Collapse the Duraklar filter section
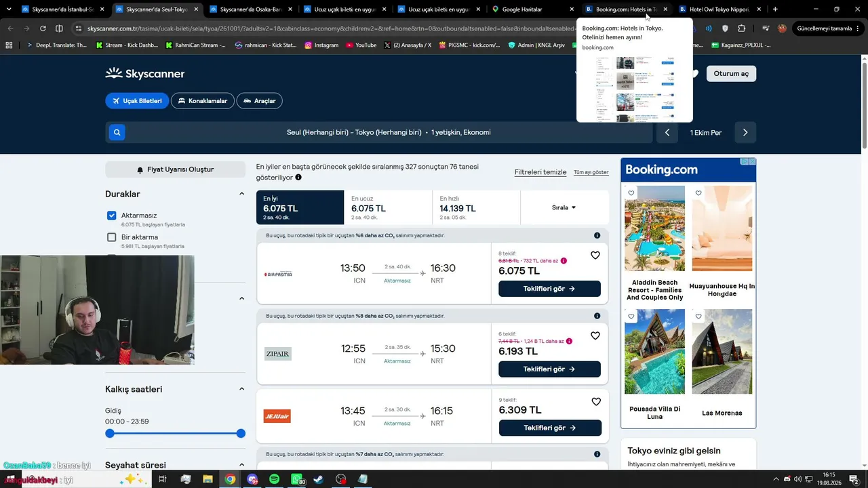The height and width of the screenshot is (488, 868). [241, 194]
